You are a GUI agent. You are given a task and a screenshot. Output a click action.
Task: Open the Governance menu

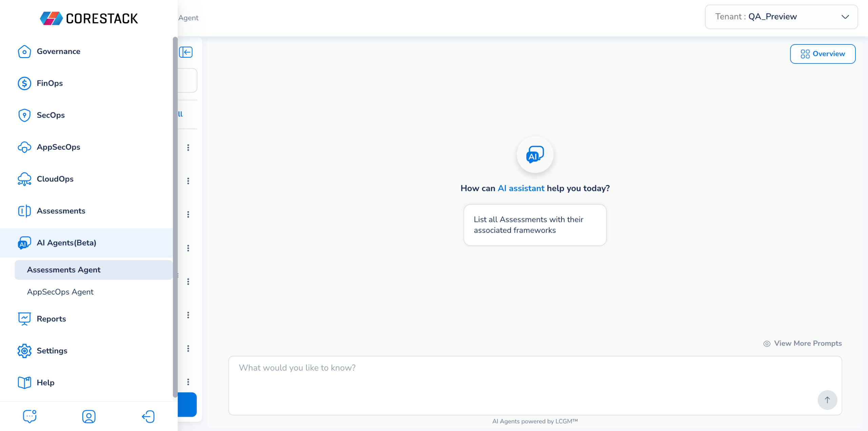pos(58,52)
